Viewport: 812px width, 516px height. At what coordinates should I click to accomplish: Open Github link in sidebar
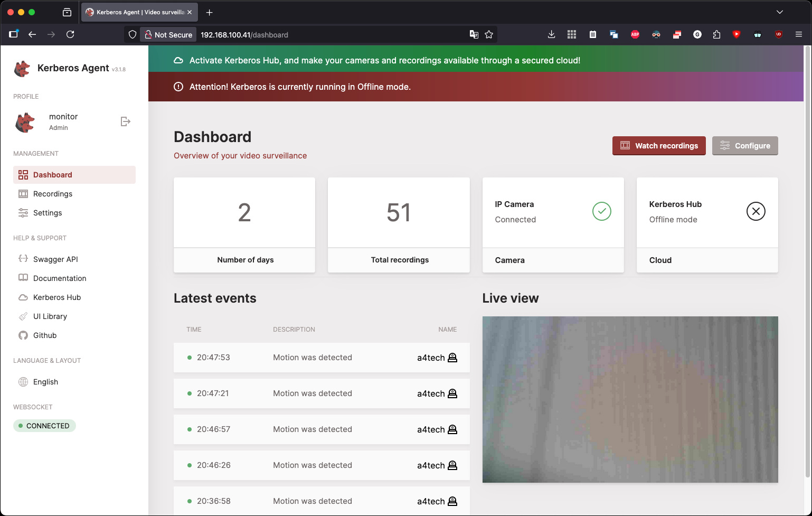[x=74, y=335]
